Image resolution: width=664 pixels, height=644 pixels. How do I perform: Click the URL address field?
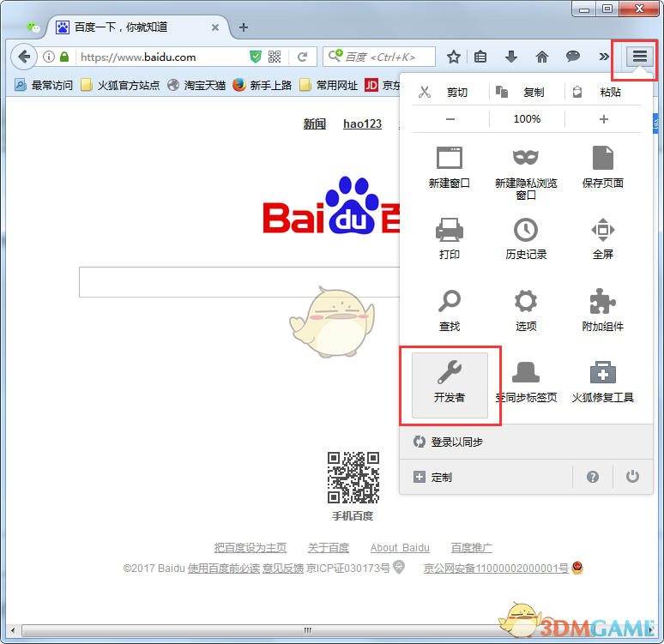pos(163,57)
